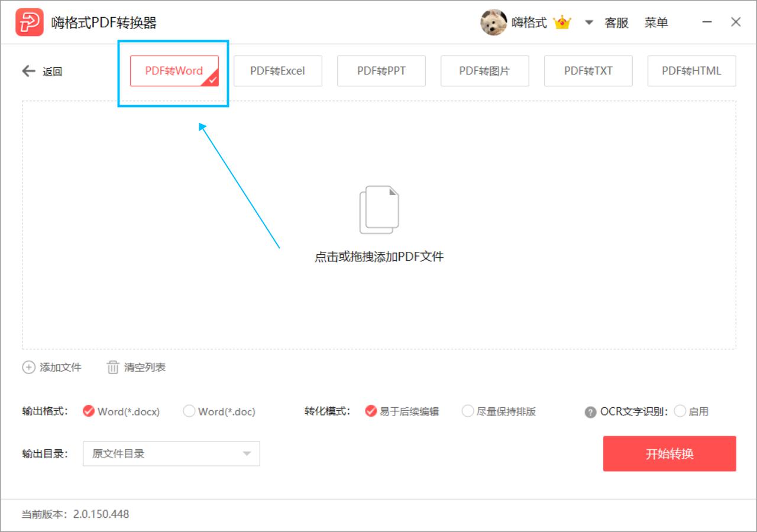Click the 点击或拖拽添加PDF文件 text
The width and height of the screenshot is (757, 532).
pyautogui.click(x=379, y=257)
